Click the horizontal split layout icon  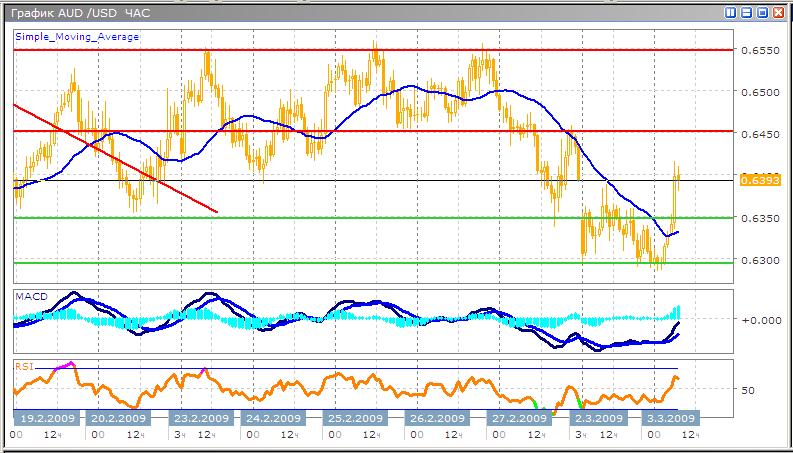click(x=746, y=12)
